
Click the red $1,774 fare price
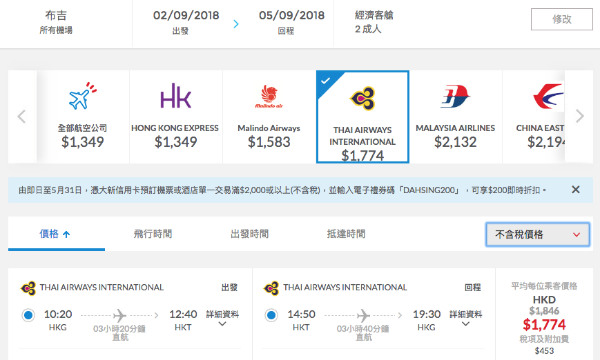coord(544,325)
